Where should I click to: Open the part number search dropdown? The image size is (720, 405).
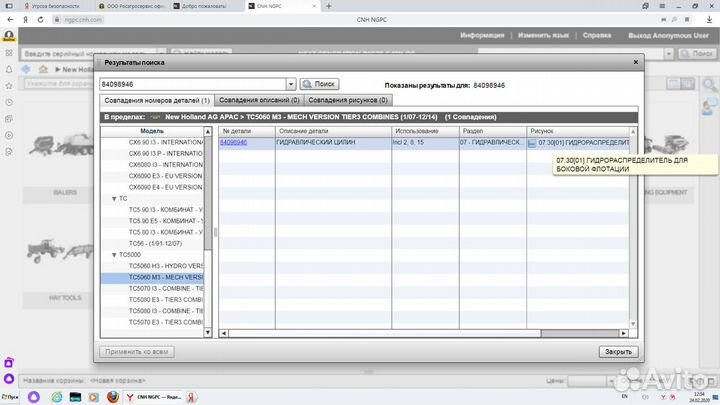point(291,85)
